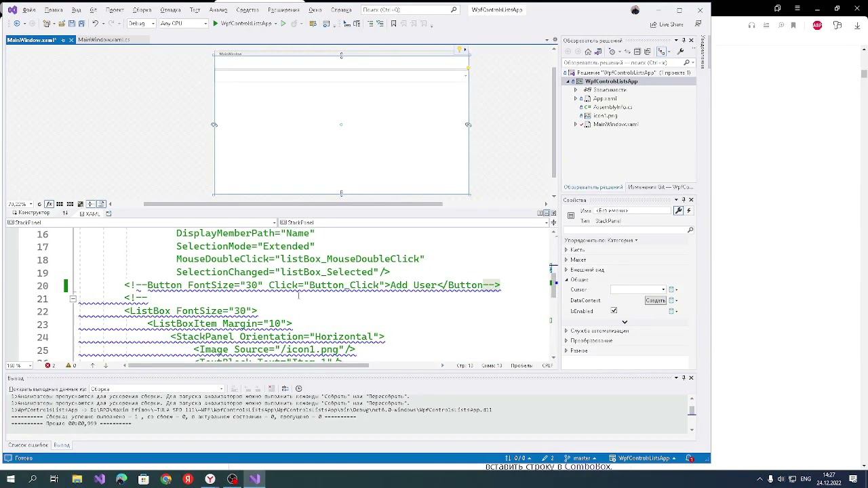Open the Debug configuration dropdown
Image resolution: width=868 pixels, height=488 pixels.
click(x=141, y=24)
